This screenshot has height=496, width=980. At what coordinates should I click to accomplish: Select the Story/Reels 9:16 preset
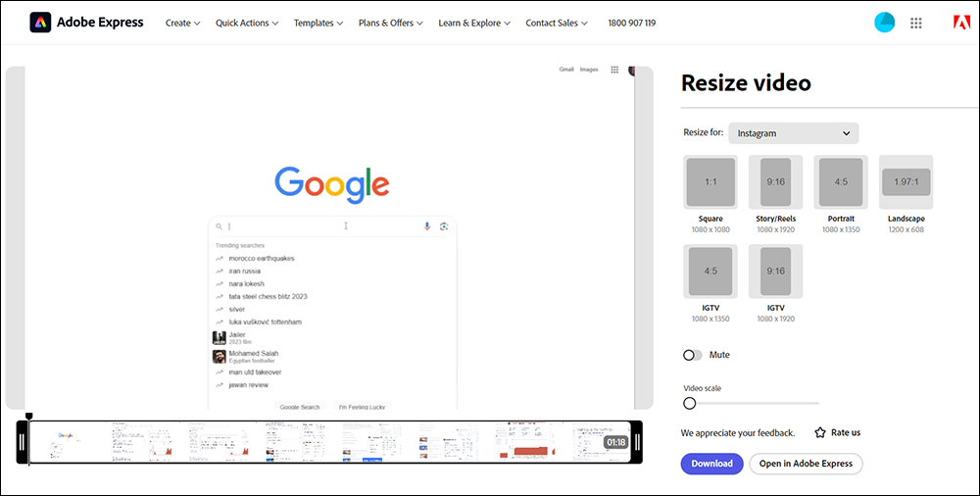coord(775,182)
